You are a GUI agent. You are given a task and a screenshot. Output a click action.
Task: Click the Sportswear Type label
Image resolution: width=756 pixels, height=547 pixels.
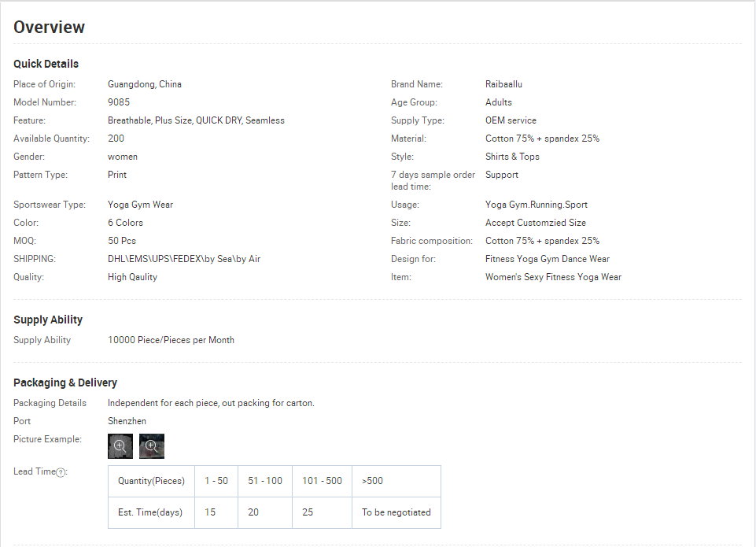50,205
